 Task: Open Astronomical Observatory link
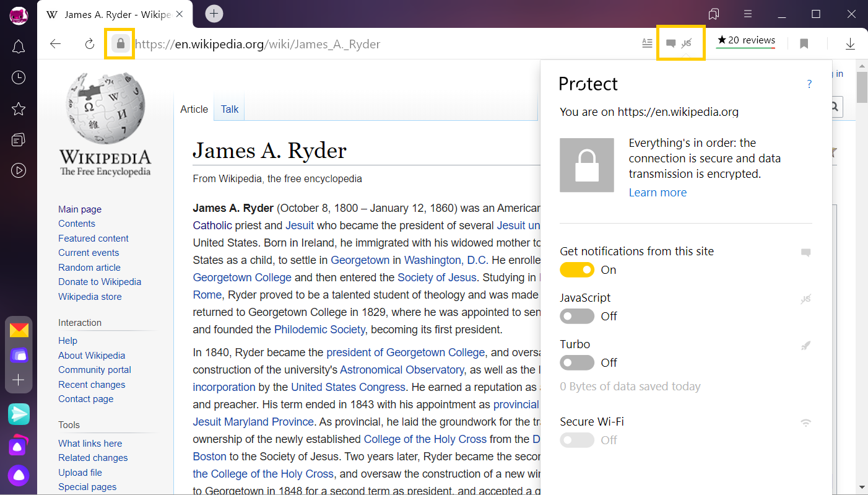tap(402, 370)
